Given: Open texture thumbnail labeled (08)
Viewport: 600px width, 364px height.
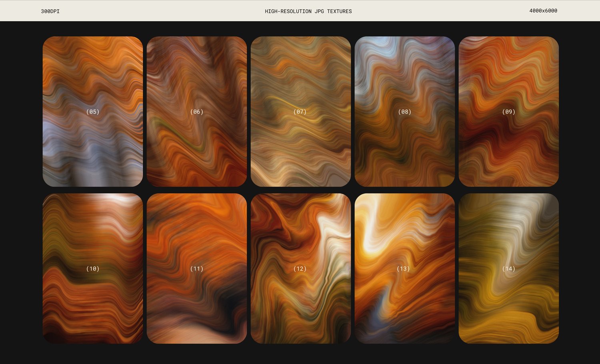Looking at the screenshot, I should pos(405,112).
